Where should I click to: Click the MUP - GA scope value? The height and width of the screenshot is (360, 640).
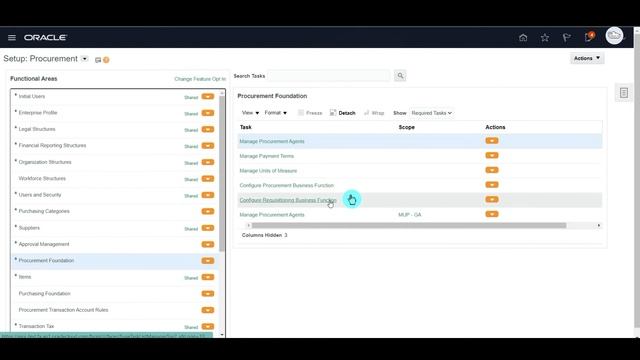pos(409,215)
